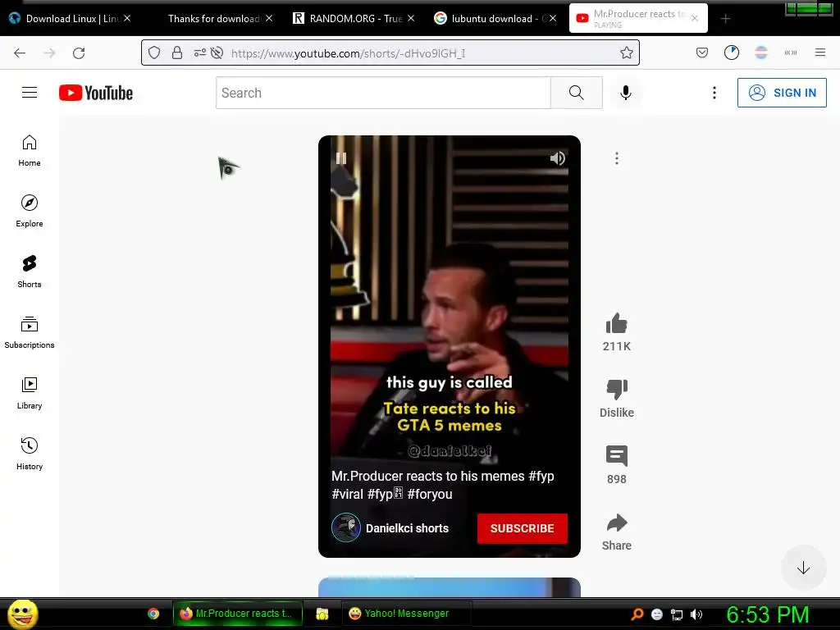Click the site security padlock icon

177,52
